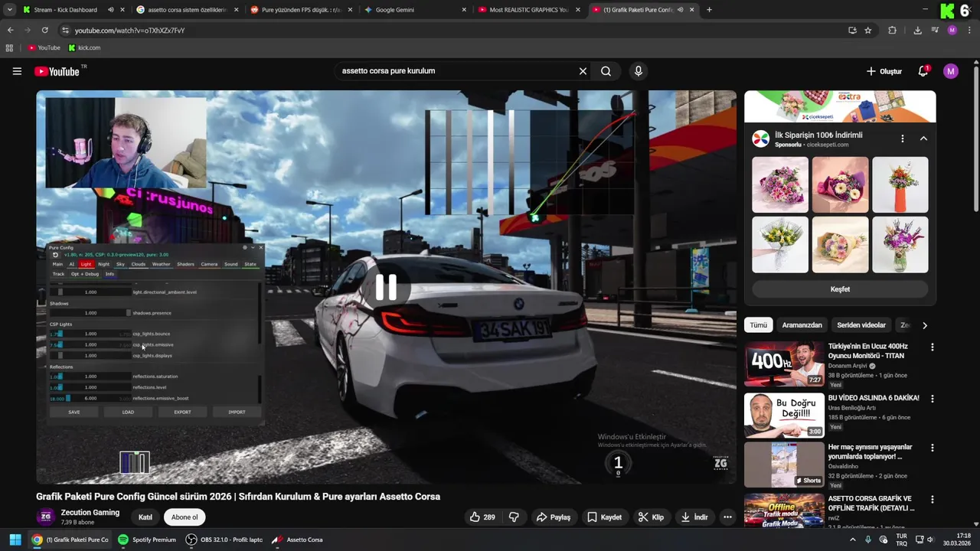Install the YouTube app from the address bar
980x551 pixels.
coord(852,30)
